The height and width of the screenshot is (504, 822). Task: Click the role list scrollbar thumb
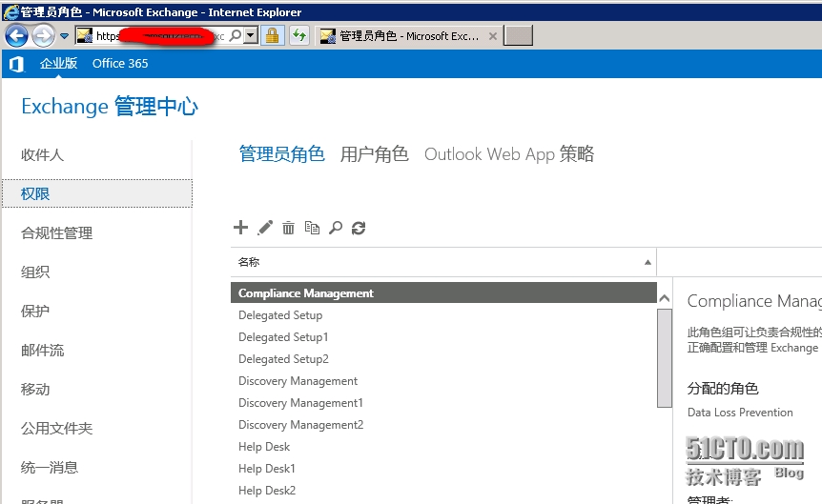pos(665,358)
